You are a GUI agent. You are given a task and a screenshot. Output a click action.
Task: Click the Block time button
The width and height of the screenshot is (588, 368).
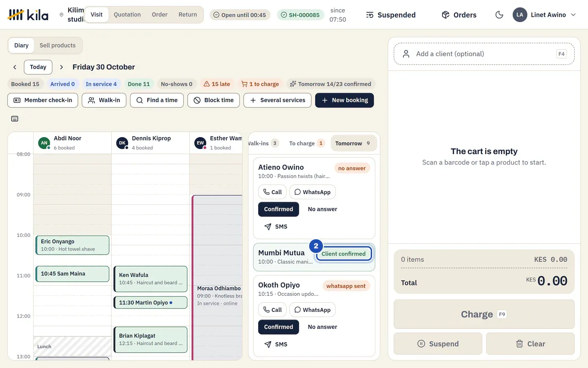pyautogui.click(x=214, y=100)
